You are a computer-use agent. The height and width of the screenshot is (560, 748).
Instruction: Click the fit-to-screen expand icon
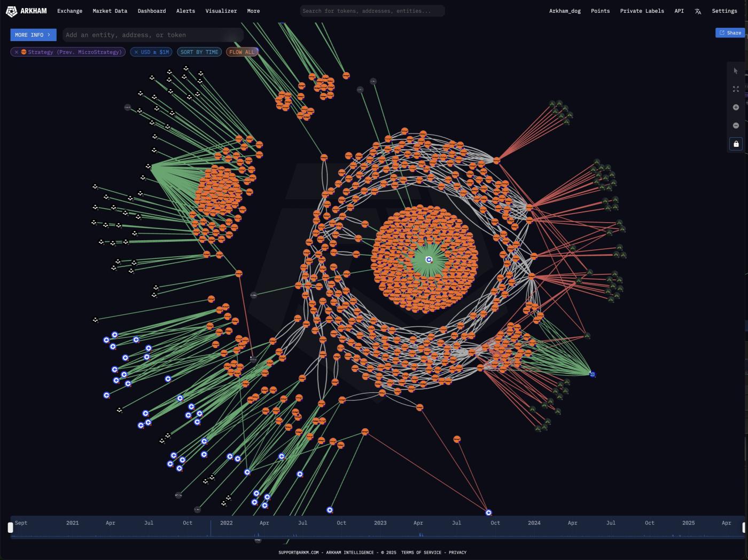736,89
